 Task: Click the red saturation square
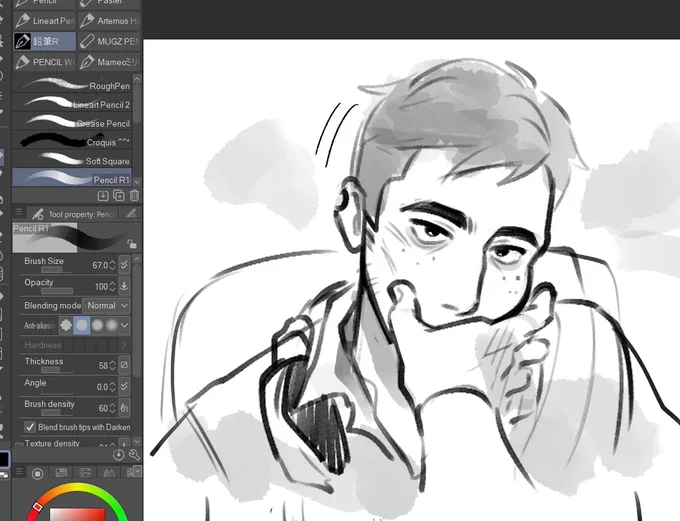(77, 514)
